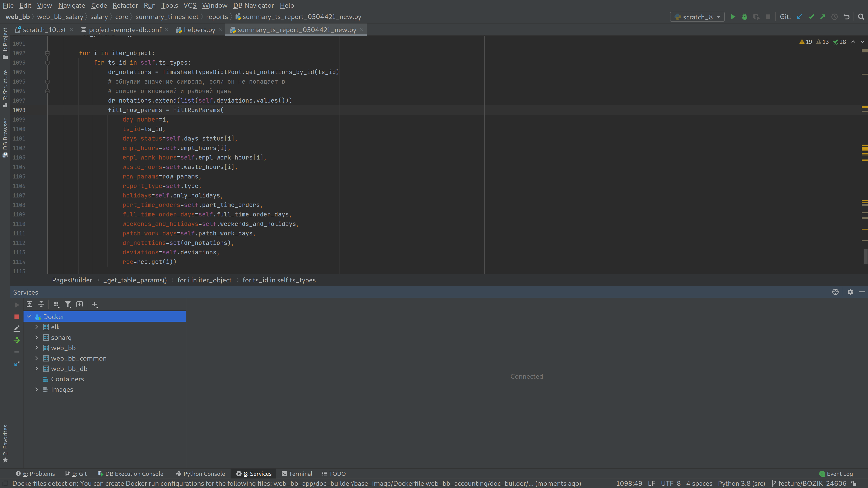Open in new tab icon in Services
868x488 pixels.
pos(80,304)
